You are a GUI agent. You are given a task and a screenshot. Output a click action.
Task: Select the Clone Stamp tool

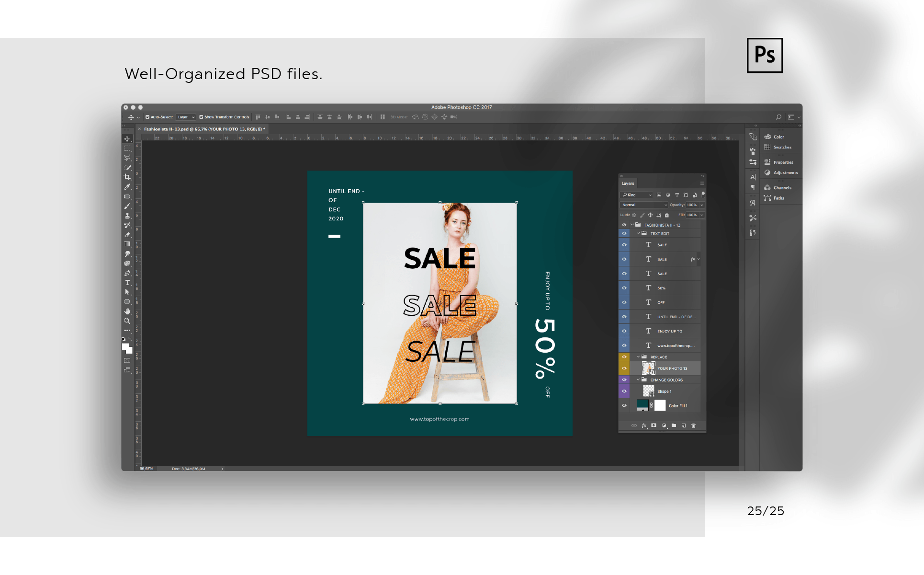pos(127,216)
